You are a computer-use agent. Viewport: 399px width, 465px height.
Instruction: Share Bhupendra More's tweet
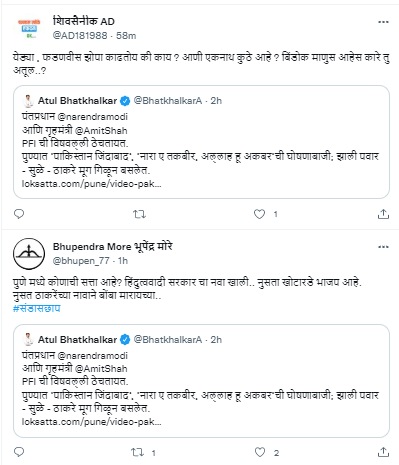383,452
